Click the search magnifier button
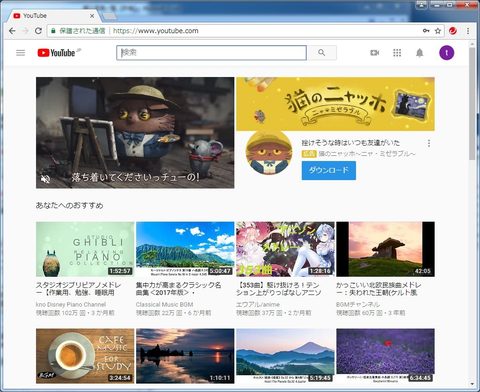Viewport: 480px width, 392px height. tap(322, 53)
